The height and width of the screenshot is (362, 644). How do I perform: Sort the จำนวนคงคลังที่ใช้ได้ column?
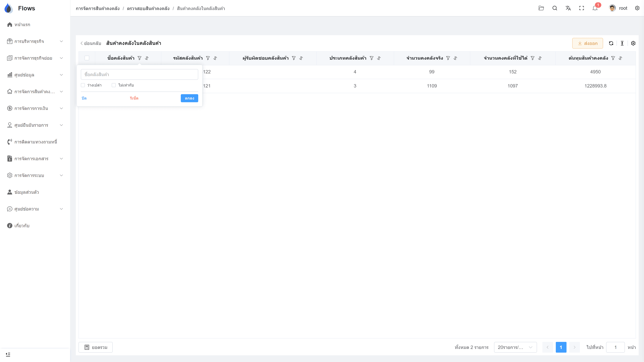(540, 58)
